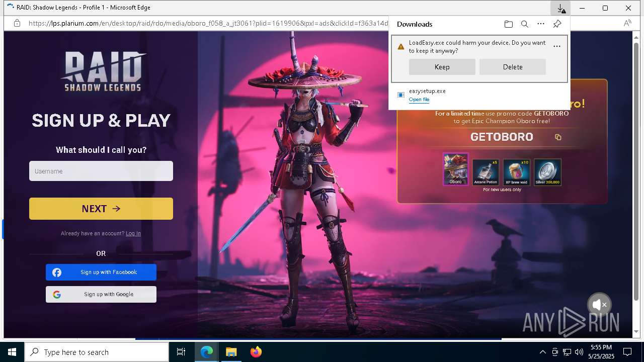Sign up with Facebook button
Screen dimensions: 644x362
coord(101,272)
